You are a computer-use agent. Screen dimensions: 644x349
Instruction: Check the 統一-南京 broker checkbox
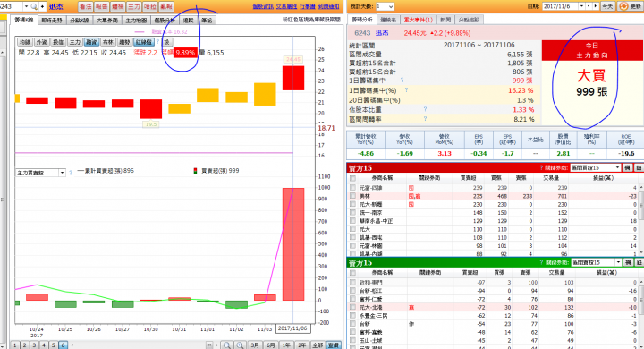(x=352, y=212)
